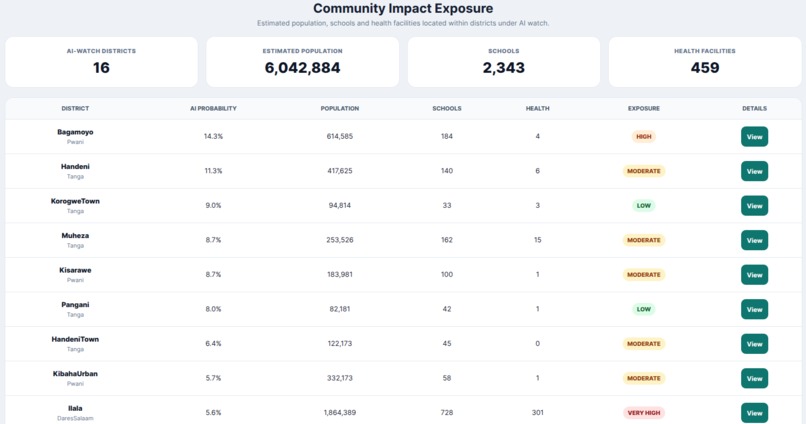Click the EXPOSURE column header
This screenshot has height=424, width=806.
coord(644,108)
